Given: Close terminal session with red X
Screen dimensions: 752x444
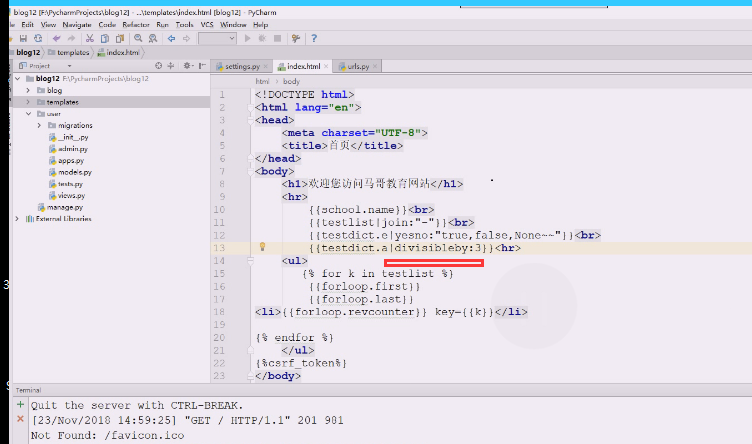Looking at the screenshot, I should coord(20,419).
